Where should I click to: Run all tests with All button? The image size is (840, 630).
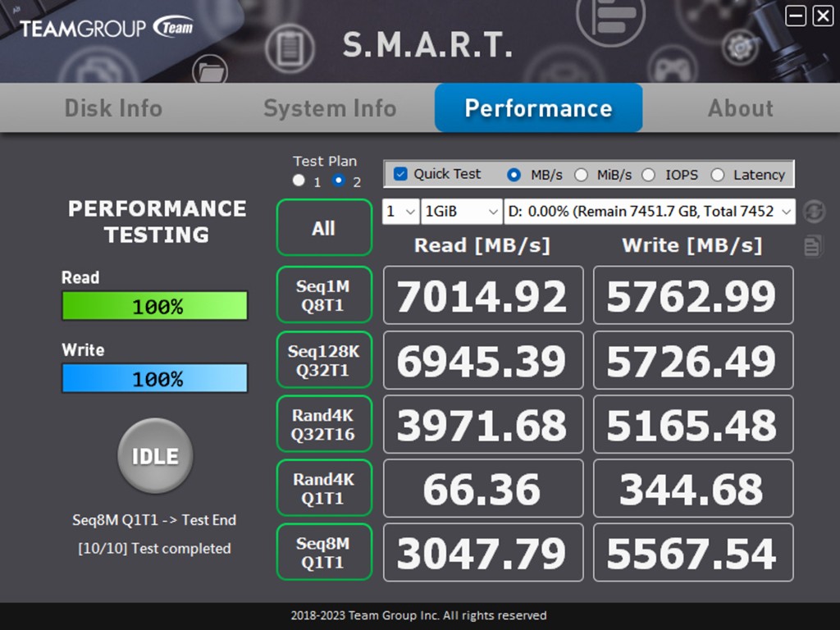pyautogui.click(x=323, y=228)
